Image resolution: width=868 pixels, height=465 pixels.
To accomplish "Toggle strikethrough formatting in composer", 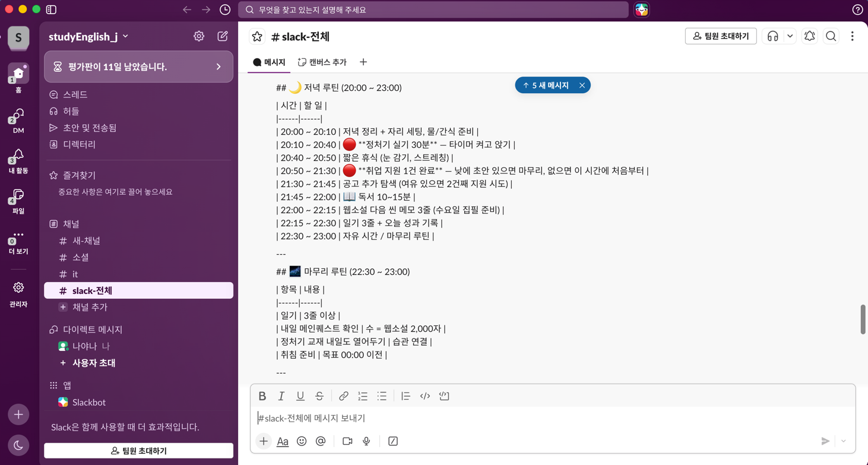I will tap(319, 396).
